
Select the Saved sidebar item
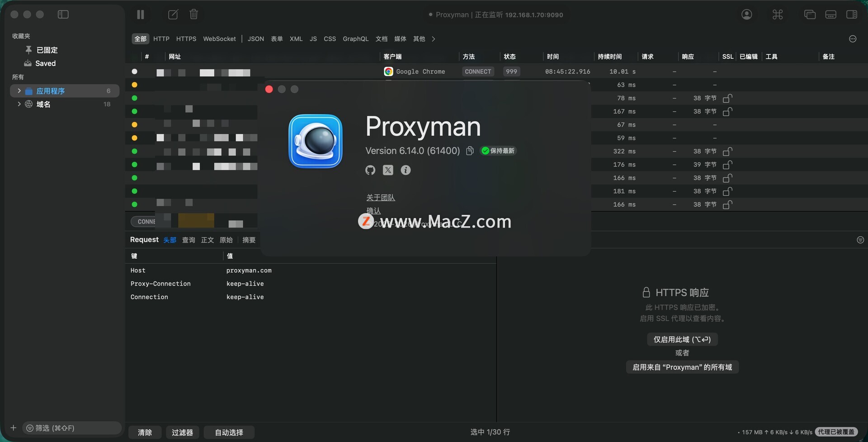(65, 63)
